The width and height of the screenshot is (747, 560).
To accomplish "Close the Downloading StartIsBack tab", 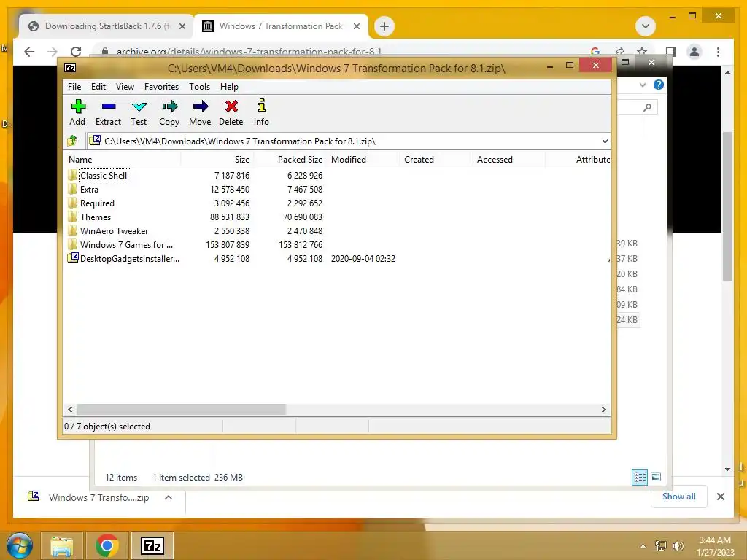I will 182,26.
